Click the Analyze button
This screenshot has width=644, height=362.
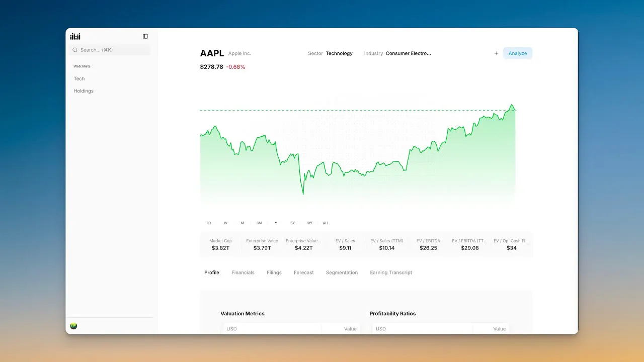[518, 53]
